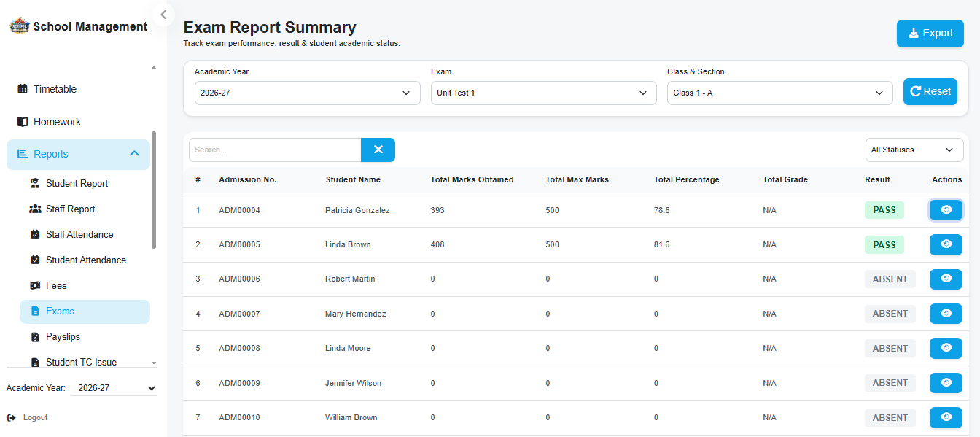Click the Payslips invoice icon
Screen dimensions: 980x437
tap(35, 337)
